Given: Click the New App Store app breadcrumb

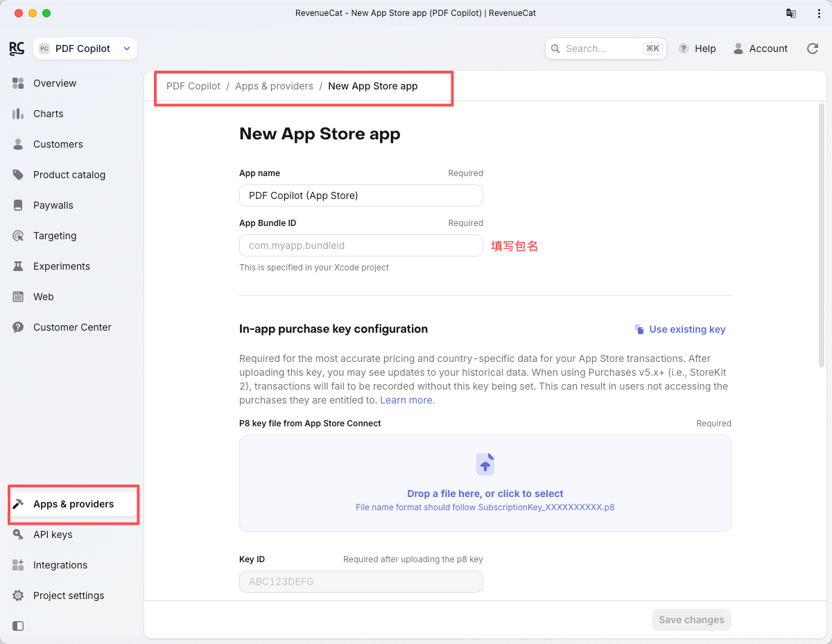Looking at the screenshot, I should pyautogui.click(x=373, y=86).
